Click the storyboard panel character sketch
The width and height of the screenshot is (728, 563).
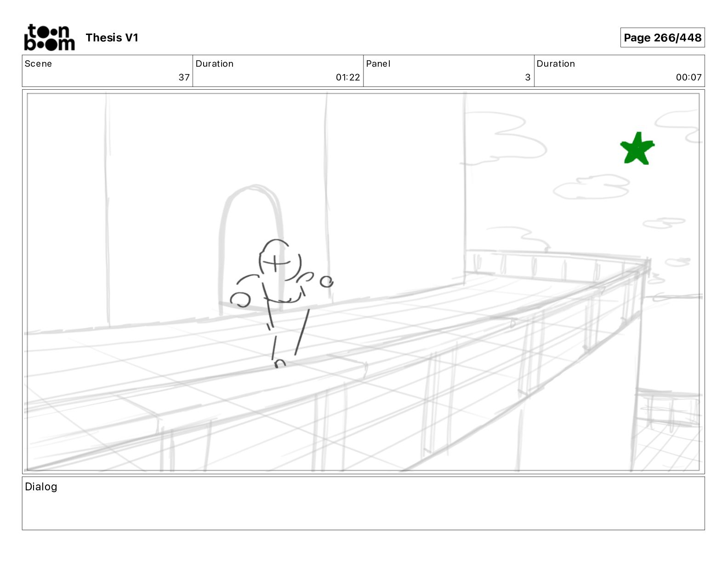pyautogui.click(x=281, y=304)
